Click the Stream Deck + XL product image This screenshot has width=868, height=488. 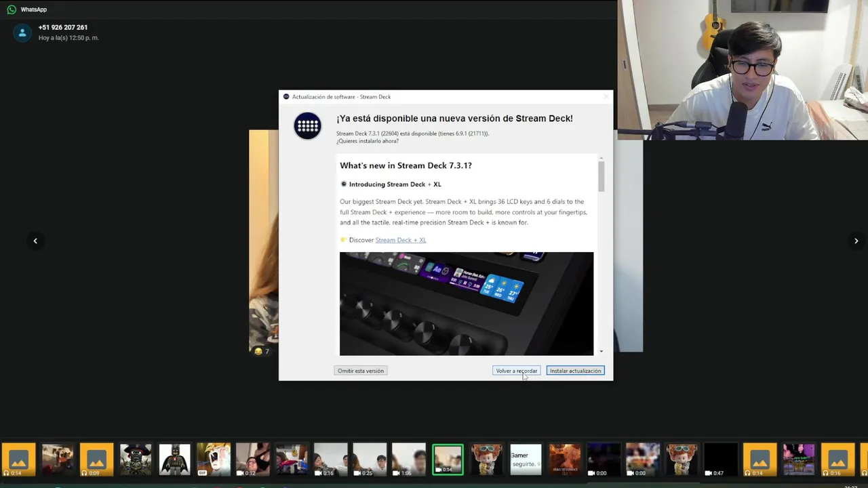point(467,304)
